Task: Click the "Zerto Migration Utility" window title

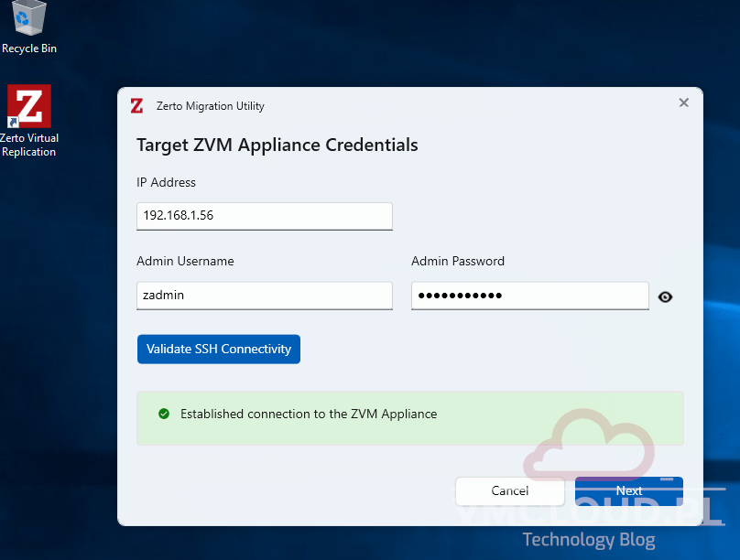Action: 211,106
